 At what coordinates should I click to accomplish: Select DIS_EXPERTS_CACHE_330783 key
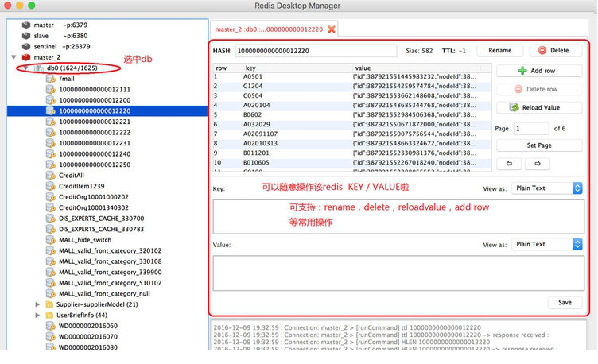pyautogui.click(x=102, y=229)
